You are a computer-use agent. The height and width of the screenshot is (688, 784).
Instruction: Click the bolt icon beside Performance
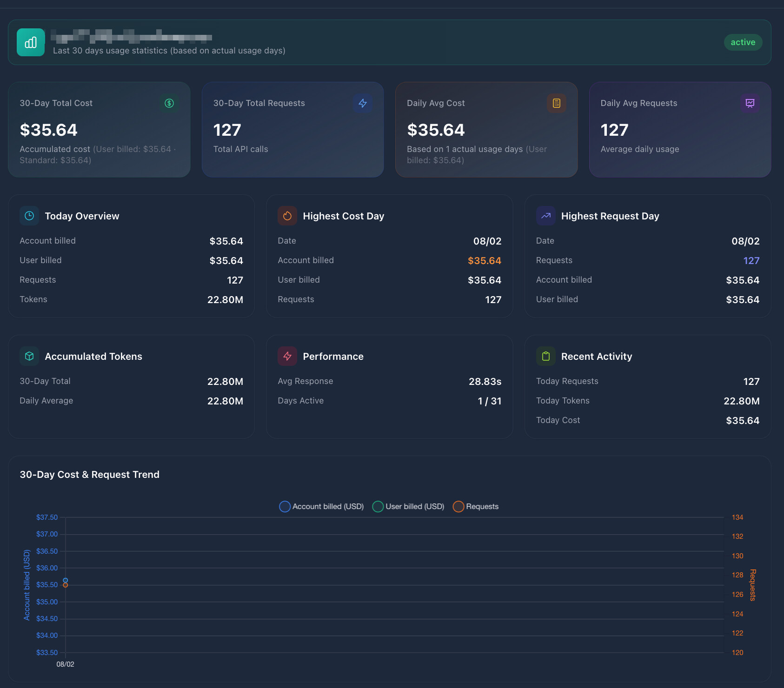[x=287, y=356]
